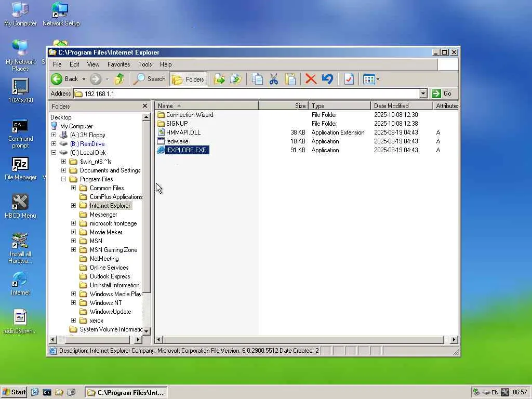
Task: Collapse the Local Disk C node
Action: pyautogui.click(x=54, y=152)
